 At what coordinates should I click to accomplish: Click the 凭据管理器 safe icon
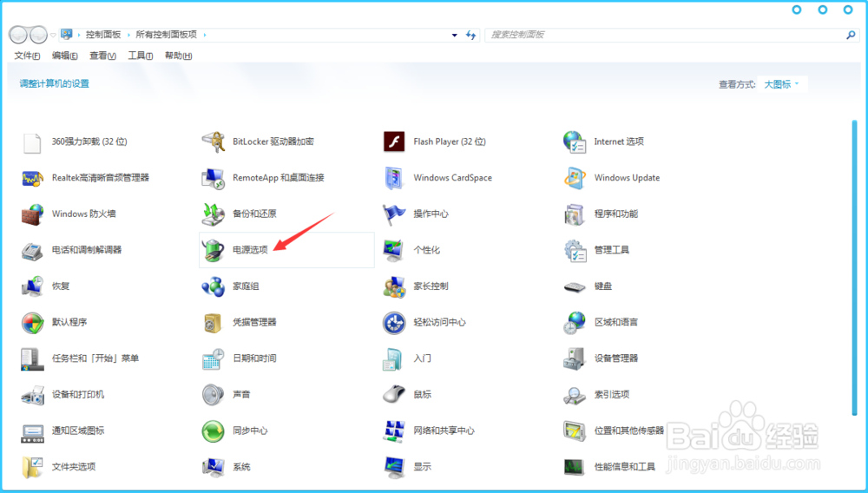pyautogui.click(x=214, y=323)
